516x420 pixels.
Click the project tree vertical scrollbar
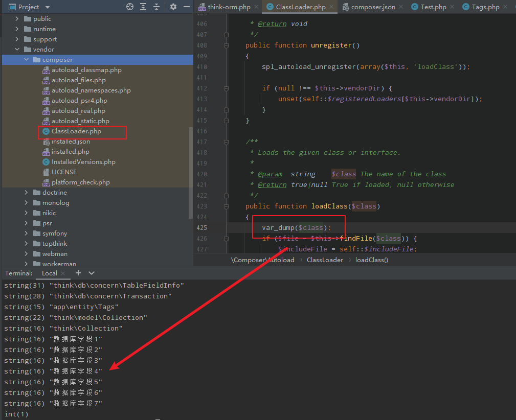[x=191, y=173]
